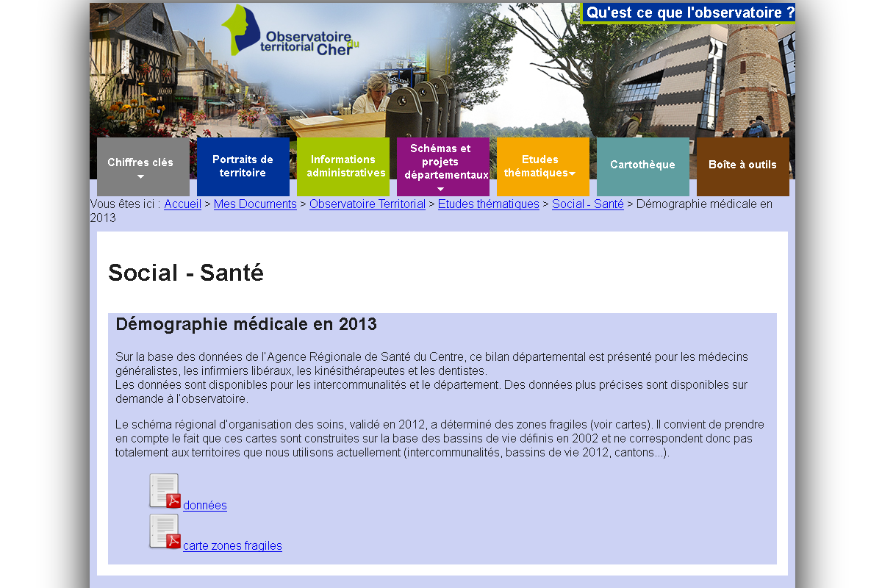Select Schémas et projets départementaux tile

tap(443, 167)
